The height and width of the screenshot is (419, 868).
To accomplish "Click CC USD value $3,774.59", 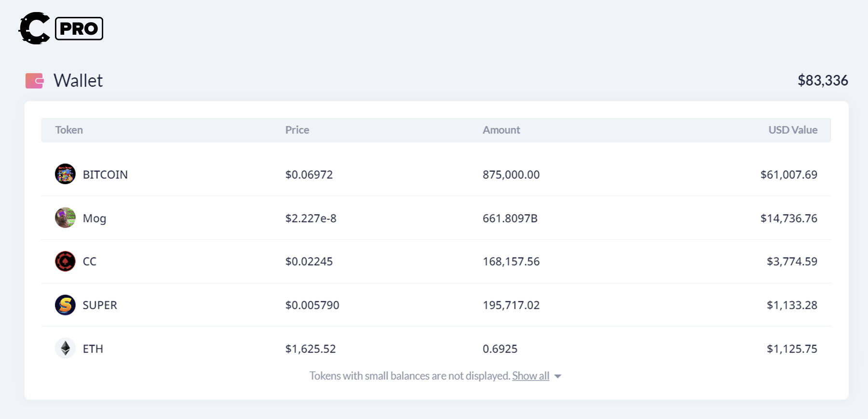I will tap(792, 261).
